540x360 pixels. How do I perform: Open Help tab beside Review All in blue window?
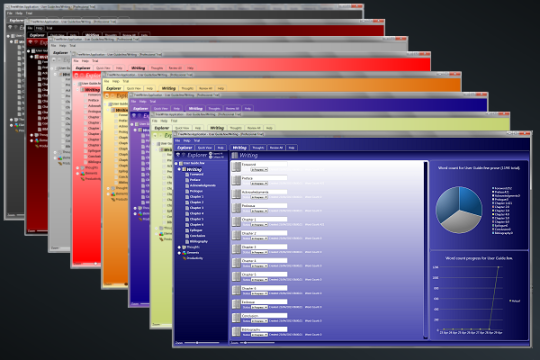pos(291,148)
